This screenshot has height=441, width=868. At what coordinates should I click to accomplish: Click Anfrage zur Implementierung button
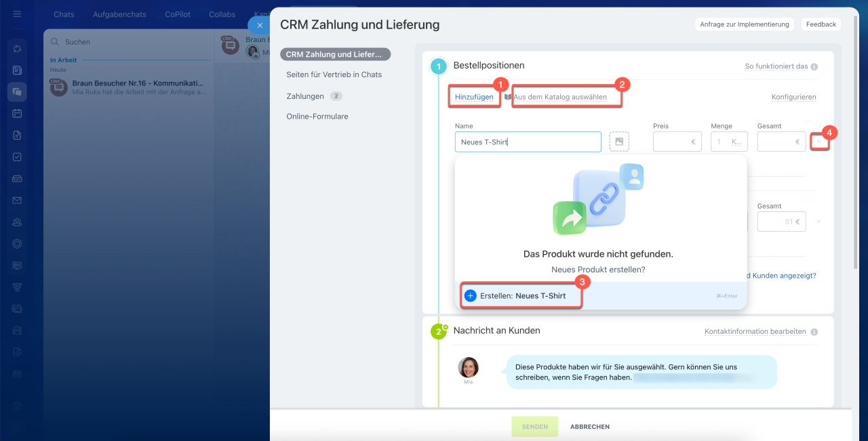coord(745,24)
